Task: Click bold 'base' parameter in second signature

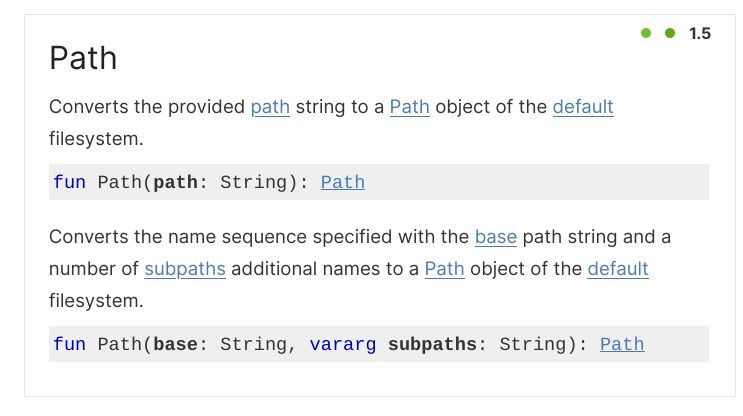Action: click(175, 344)
